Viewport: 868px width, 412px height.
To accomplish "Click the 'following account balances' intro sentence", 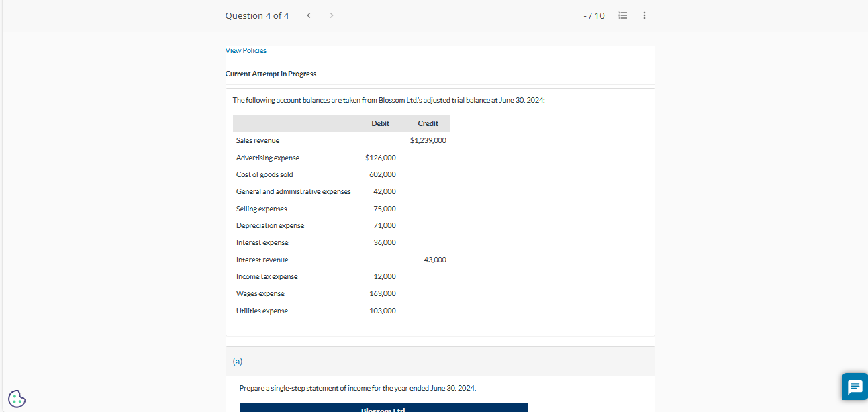I will (x=389, y=100).
